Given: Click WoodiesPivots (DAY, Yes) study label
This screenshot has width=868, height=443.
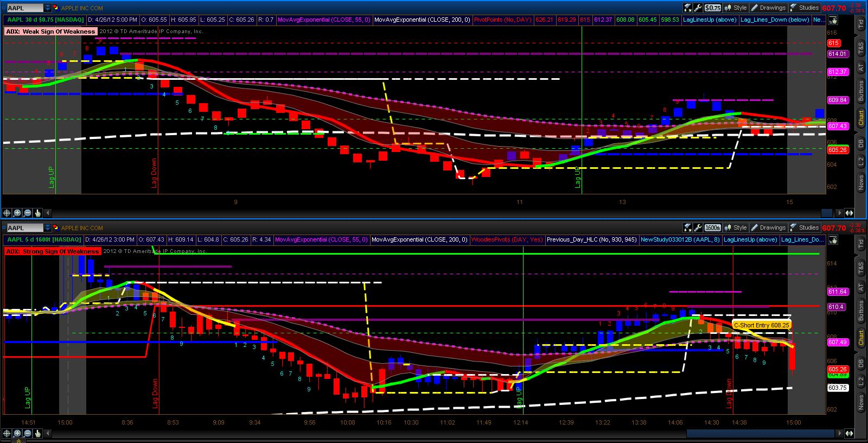Looking at the screenshot, I should click(x=507, y=240).
